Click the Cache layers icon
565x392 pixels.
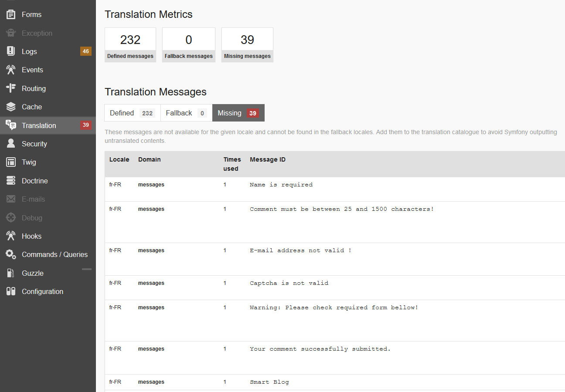(11, 107)
